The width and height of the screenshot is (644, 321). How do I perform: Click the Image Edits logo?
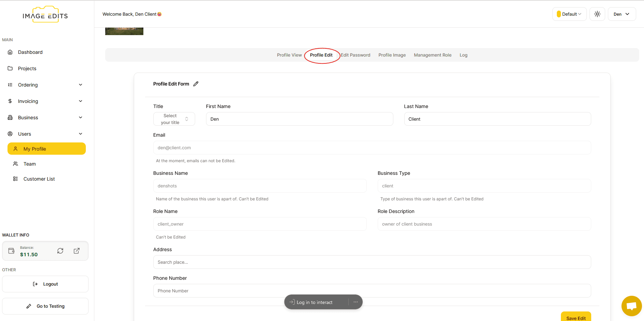coord(45,15)
